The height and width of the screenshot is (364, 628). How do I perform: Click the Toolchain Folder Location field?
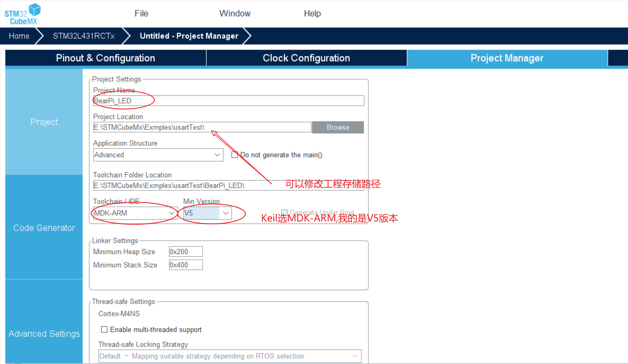click(228, 186)
